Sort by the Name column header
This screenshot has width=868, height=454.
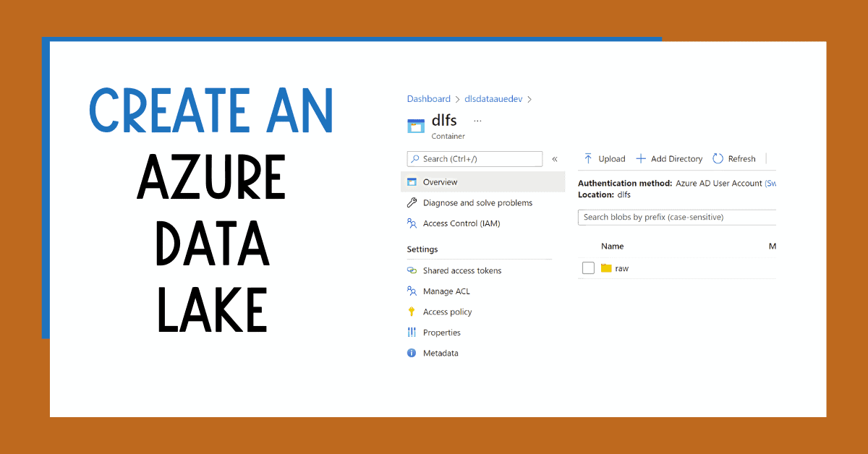click(612, 247)
